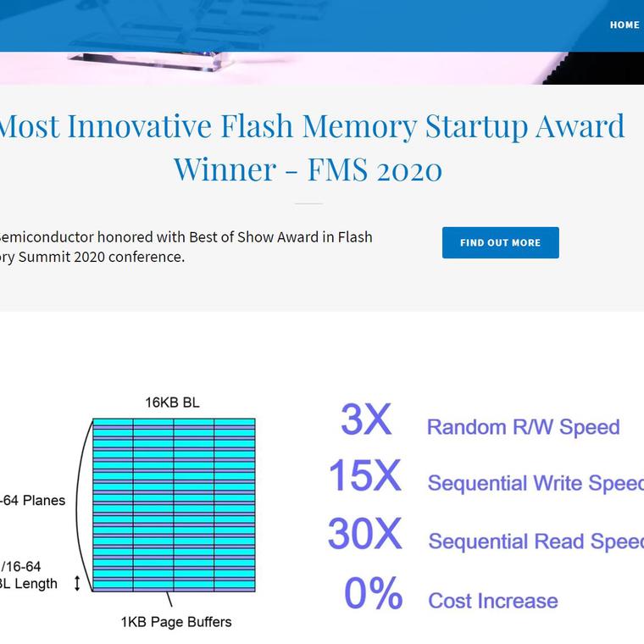
Task: Click the Cost Increase text
Action: (493, 601)
